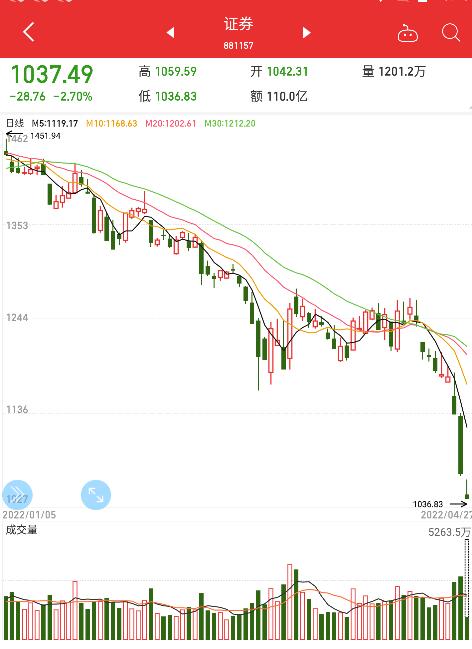Viewport: 472px width, 649px height.
Task: Select the M30:1212.20 moving average label
Action: [230, 123]
